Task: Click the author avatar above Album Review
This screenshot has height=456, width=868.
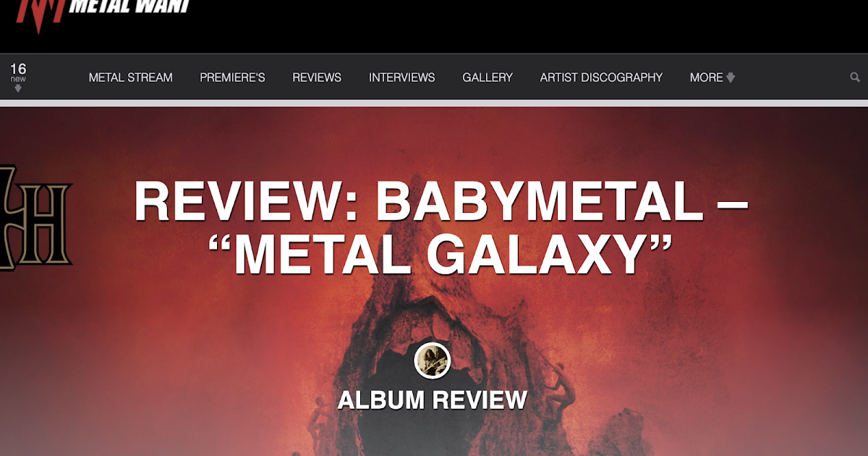Action: click(x=433, y=360)
